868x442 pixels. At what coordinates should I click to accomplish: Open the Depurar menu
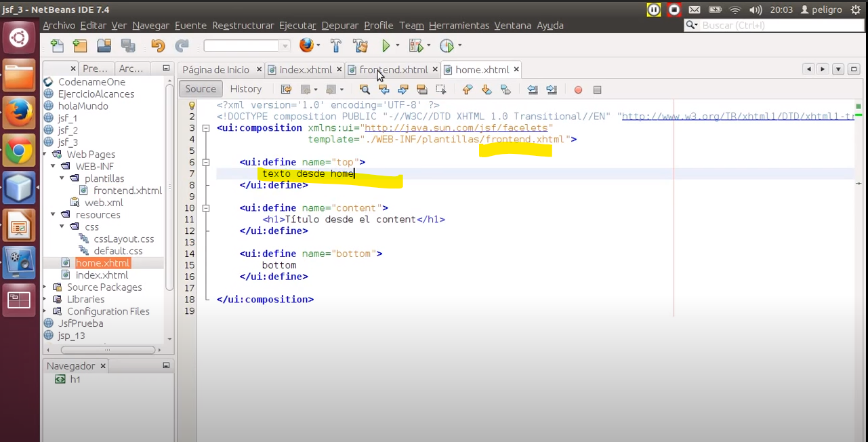[x=340, y=25]
